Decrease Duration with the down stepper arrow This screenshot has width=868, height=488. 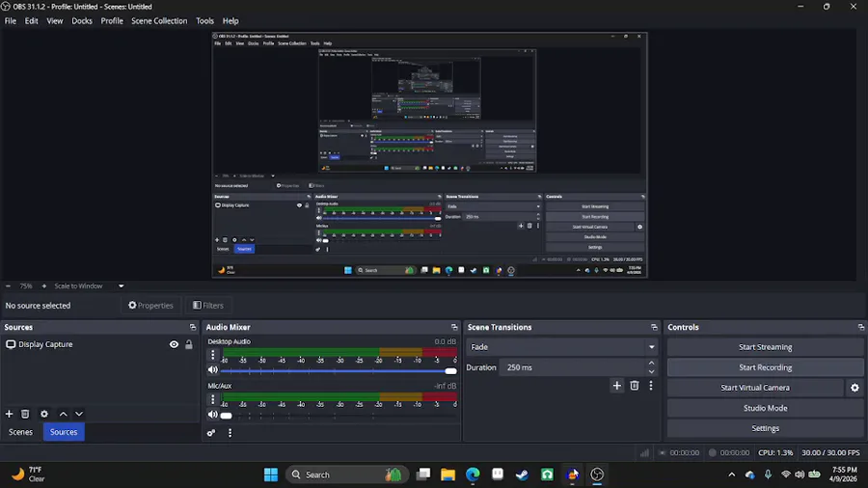click(x=652, y=372)
